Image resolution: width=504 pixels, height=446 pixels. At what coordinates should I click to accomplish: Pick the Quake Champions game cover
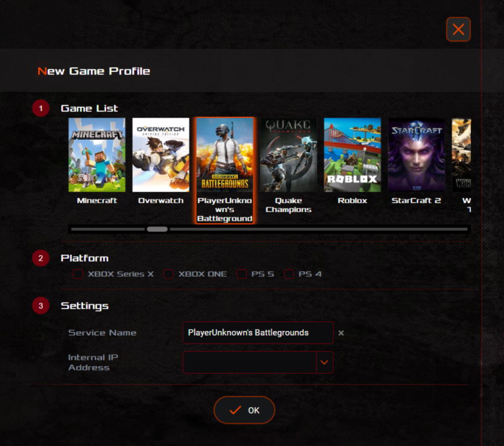tap(288, 155)
